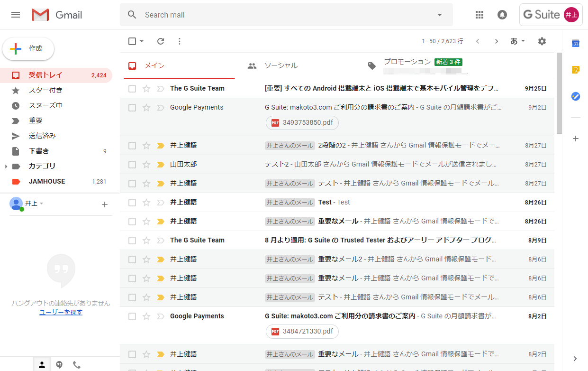
Task: Click ユーザーを探す link
Action: pyautogui.click(x=61, y=312)
